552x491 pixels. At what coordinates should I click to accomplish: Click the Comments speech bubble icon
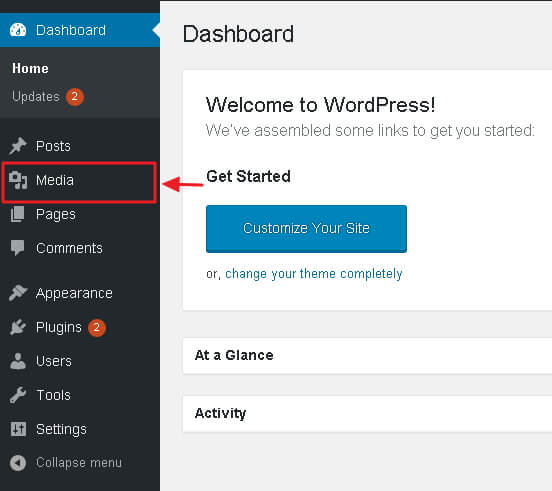[18, 248]
